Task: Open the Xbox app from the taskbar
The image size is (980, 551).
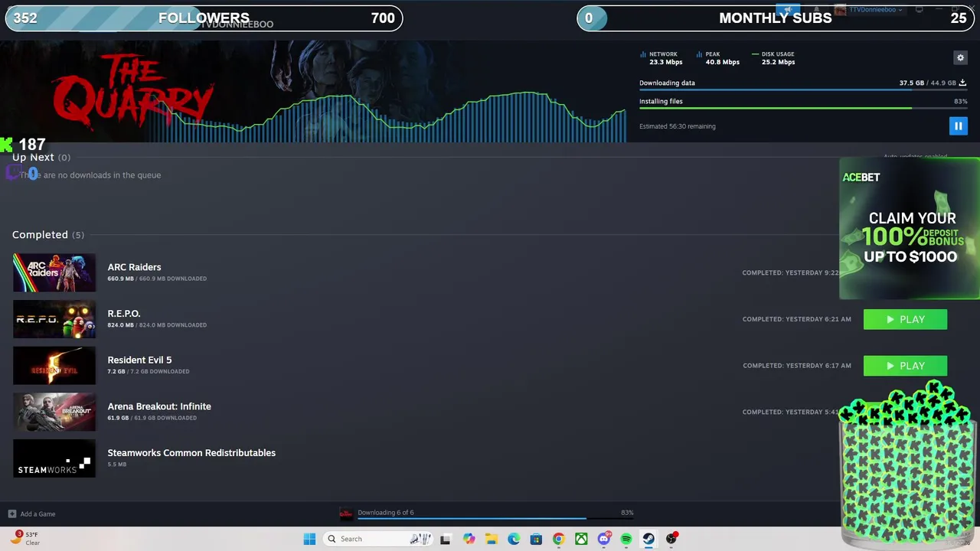Action: click(581, 539)
